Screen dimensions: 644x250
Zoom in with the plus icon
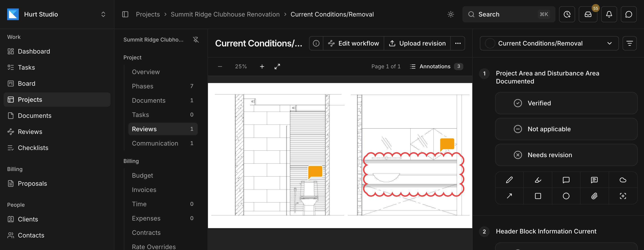[262, 66]
